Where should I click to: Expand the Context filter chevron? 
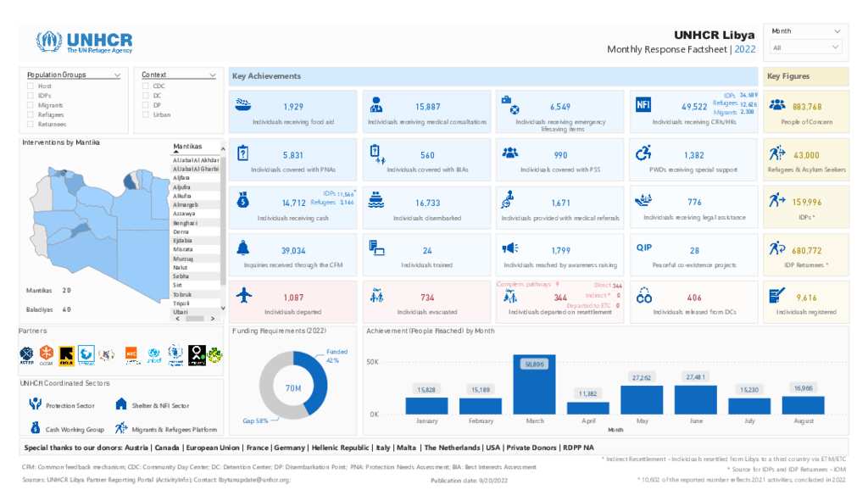pyautogui.click(x=213, y=75)
